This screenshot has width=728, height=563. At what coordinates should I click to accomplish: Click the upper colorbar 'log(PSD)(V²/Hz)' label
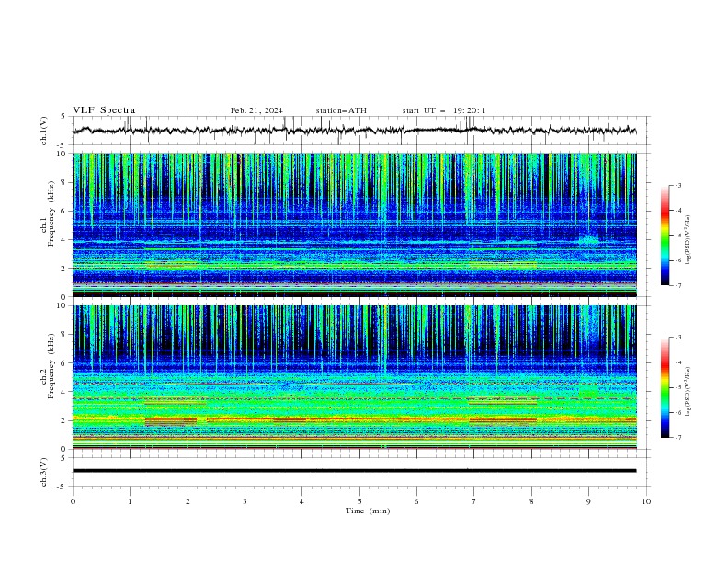[x=688, y=240]
